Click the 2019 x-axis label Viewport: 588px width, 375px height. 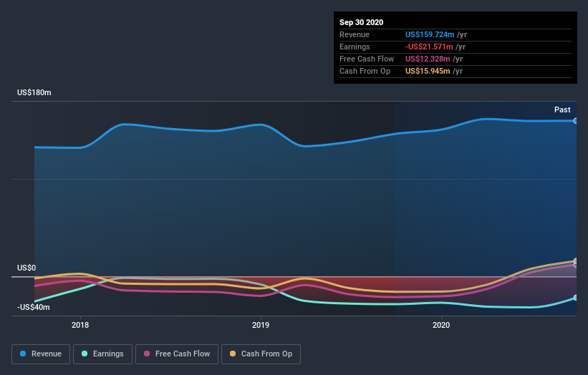(x=261, y=325)
